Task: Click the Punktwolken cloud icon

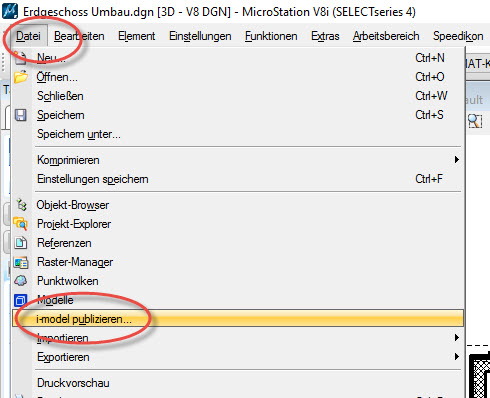Action: [x=21, y=281]
